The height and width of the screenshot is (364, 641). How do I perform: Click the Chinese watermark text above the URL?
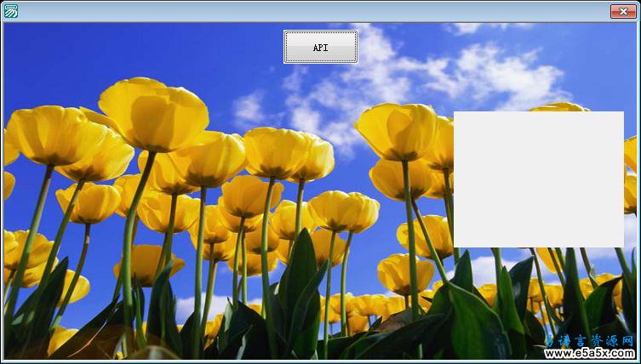[x=589, y=340]
